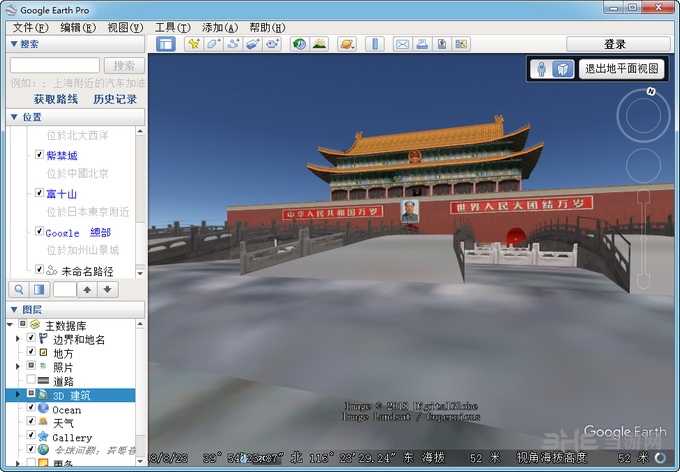Click the search text input field
The width and height of the screenshot is (680, 472).
coord(55,66)
